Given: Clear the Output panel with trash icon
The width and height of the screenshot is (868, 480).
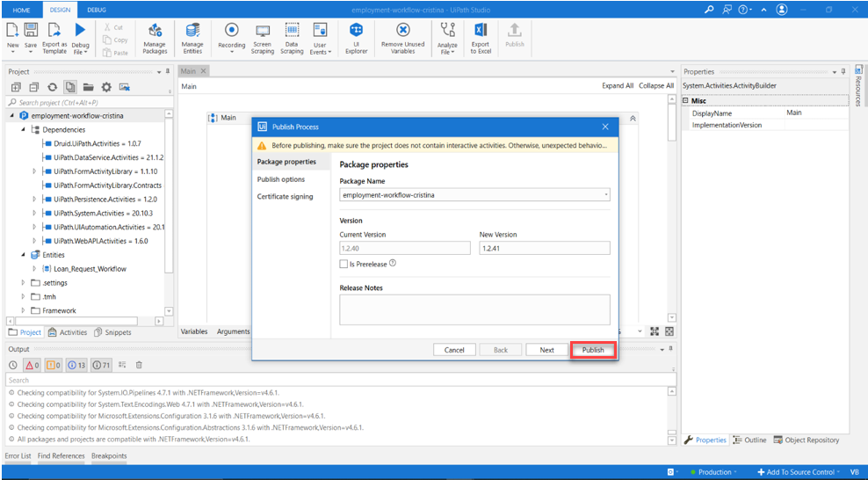Looking at the screenshot, I should [x=139, y=365].
